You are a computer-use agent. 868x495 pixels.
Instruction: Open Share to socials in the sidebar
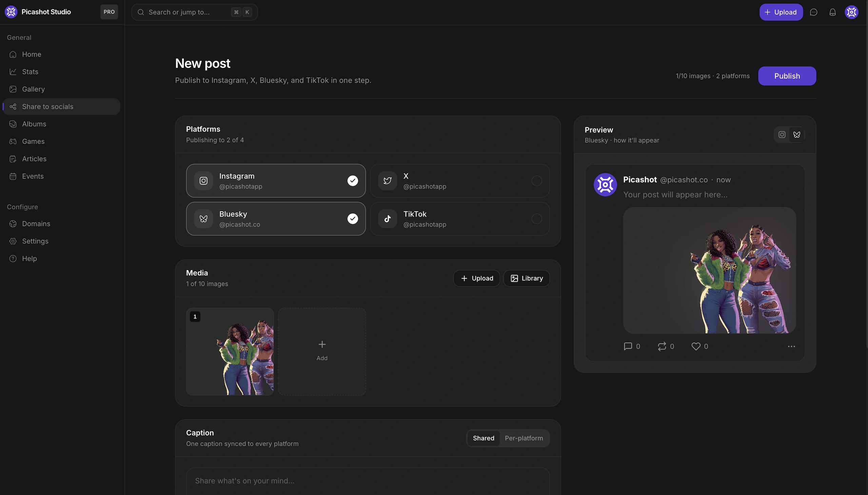[x=61, y=107]
